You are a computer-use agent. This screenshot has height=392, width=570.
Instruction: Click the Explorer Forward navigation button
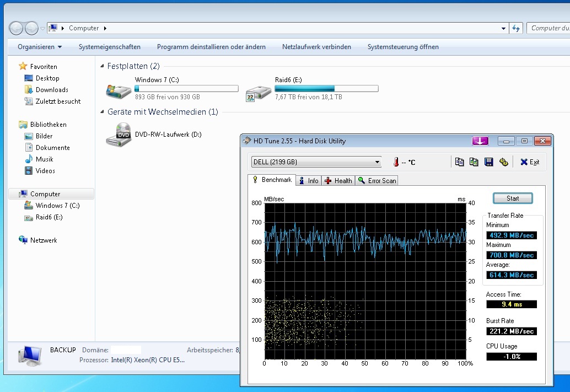pyautogui.click(x=31, y=28)
